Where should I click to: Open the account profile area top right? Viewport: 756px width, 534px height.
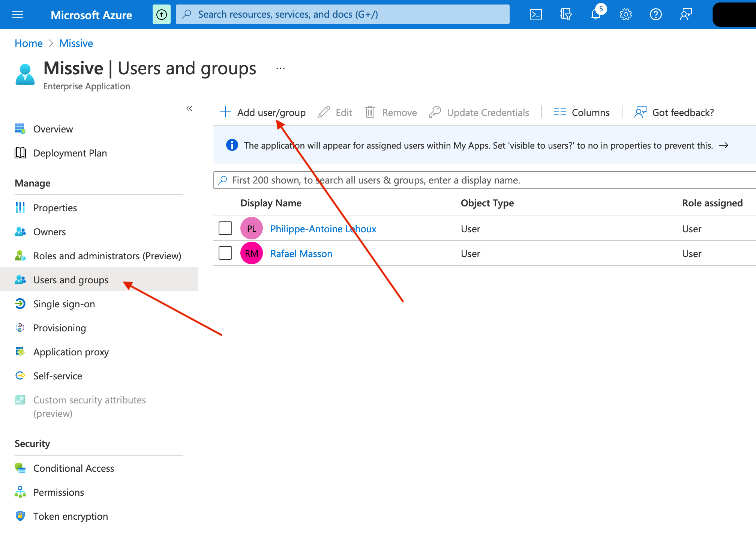point(734,14)
